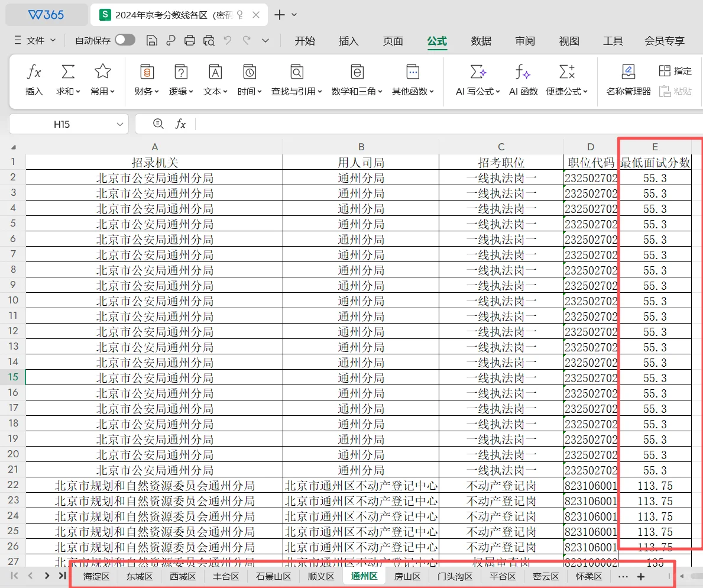Open the Tools (工具) tab
This screenshot has width=703, height=588.
coord(613,41)
